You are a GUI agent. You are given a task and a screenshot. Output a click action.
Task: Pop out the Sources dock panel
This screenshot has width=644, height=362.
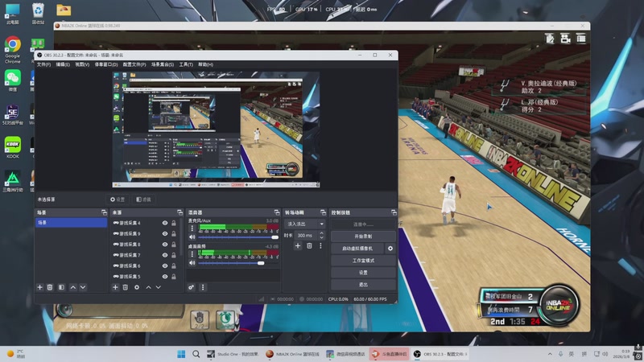click(180, 212)
